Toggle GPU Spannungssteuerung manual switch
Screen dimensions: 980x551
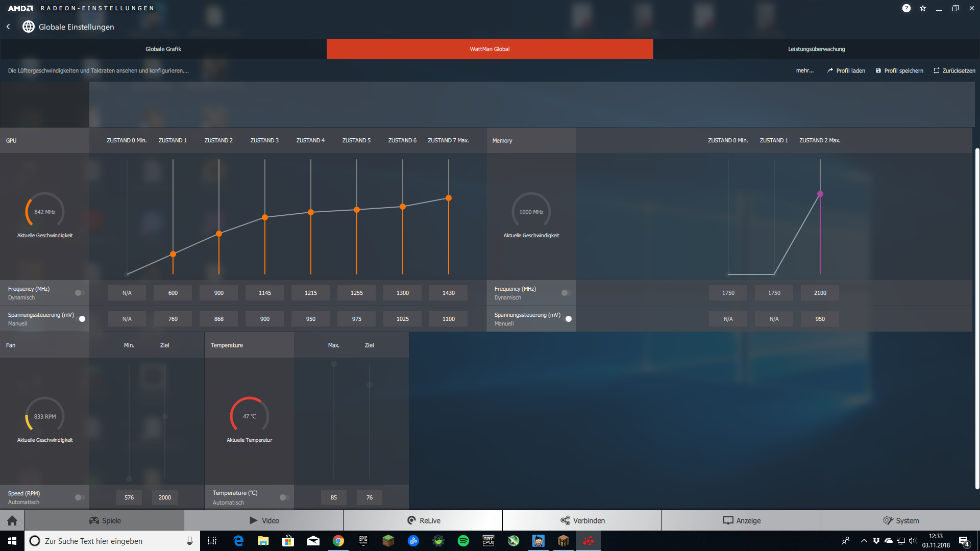coord(80,319)
